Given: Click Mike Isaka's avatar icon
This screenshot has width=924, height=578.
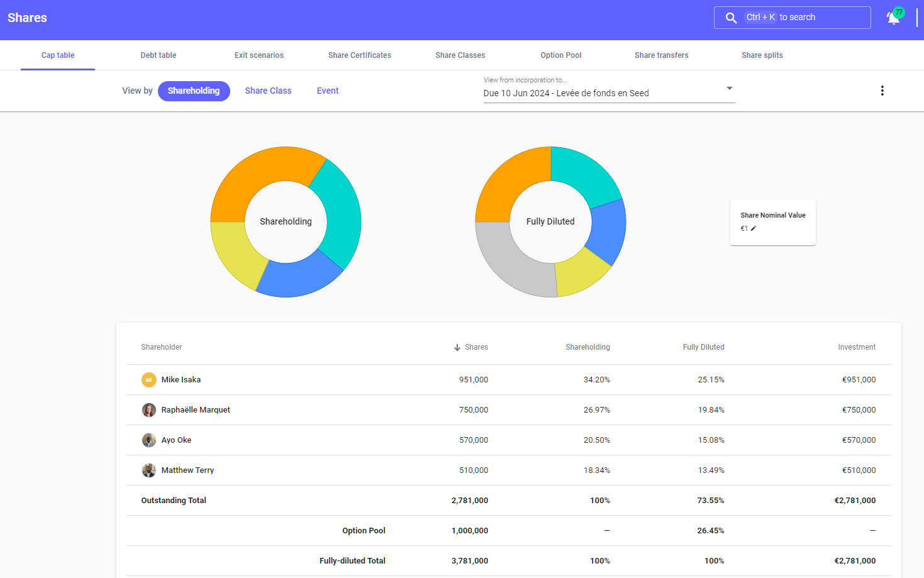Looking at the screenshot, I should click(149, 380).
